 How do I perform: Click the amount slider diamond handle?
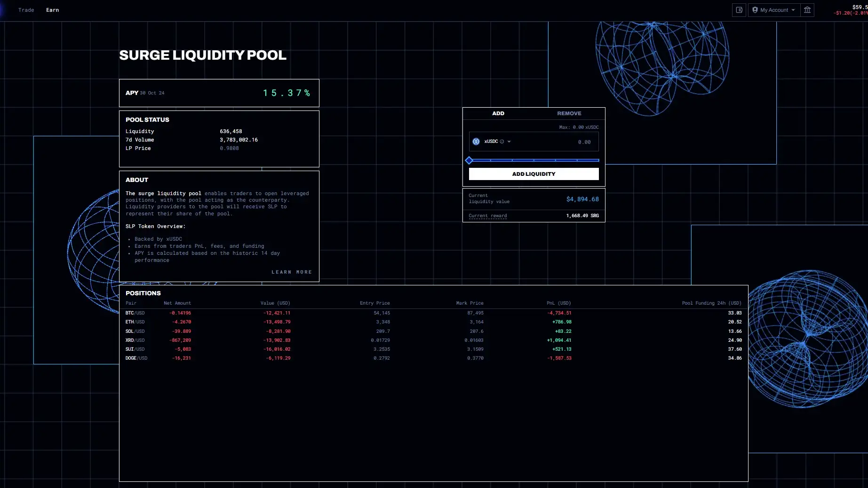click(x=469, y=160)
